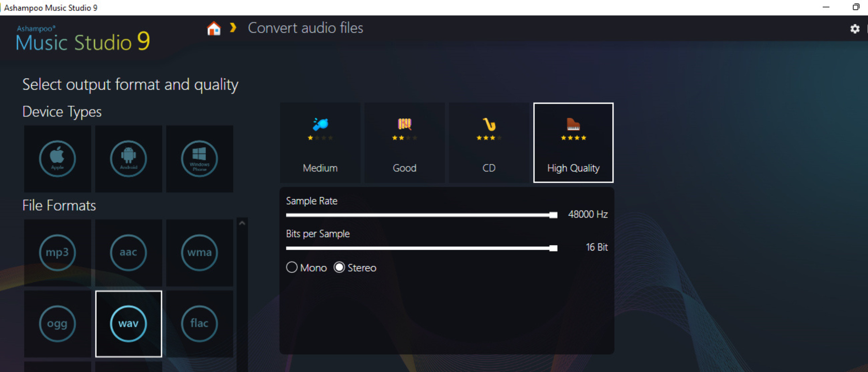Select the Mono radio button
This screenshot has width=868, height=372.
(x=292, y=267)
